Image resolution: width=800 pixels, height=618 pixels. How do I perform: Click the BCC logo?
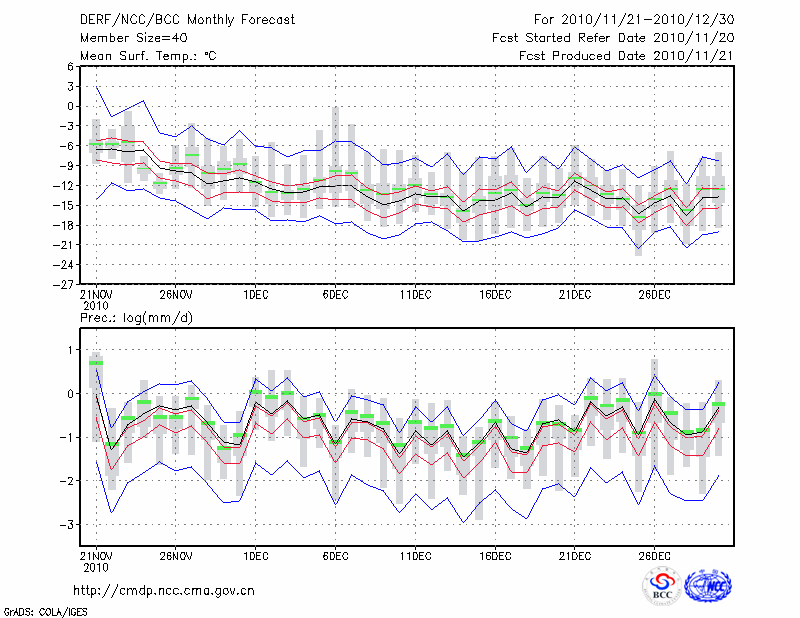662,586
